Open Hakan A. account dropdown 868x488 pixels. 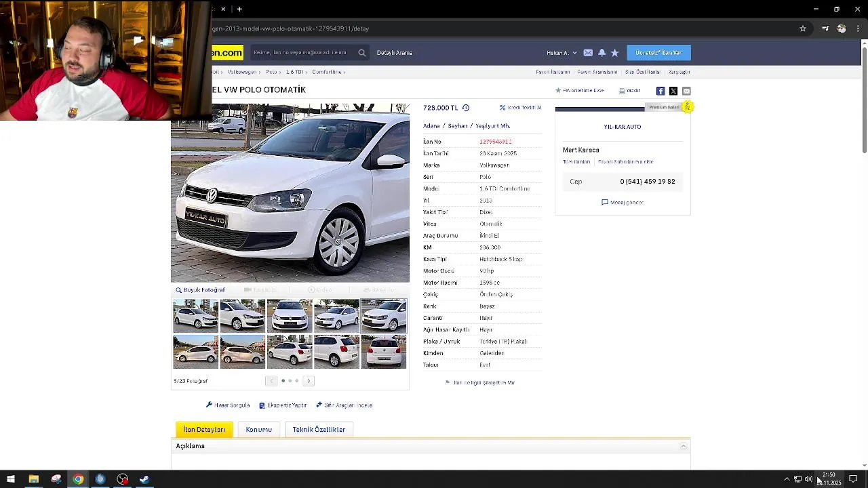[x=561, y=53]
